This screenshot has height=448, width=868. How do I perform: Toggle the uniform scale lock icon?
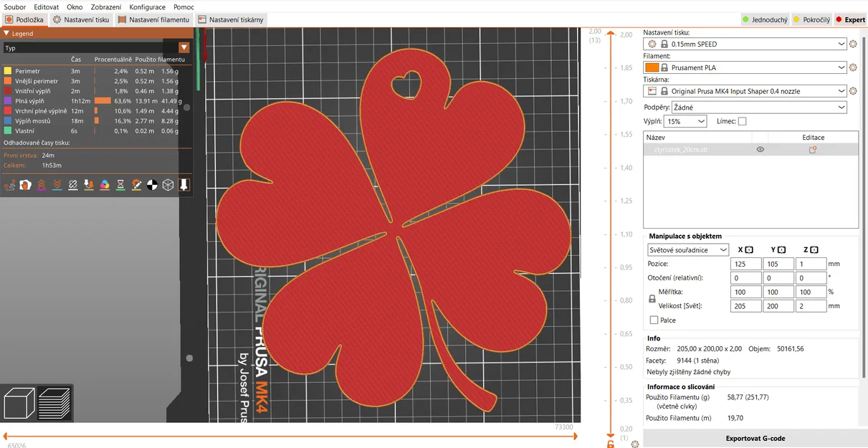652,299
